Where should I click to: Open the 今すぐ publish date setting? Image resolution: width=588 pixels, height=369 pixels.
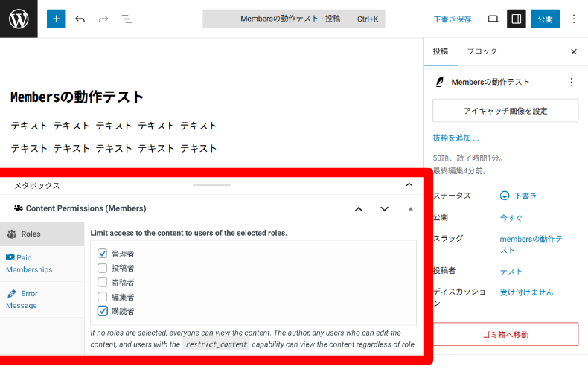click(511, 218)
